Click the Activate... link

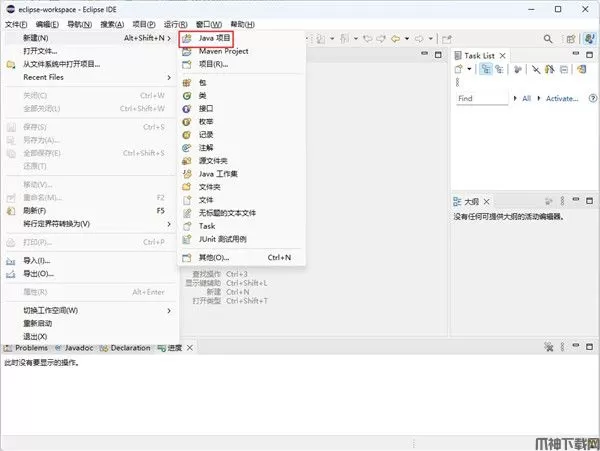(562, 98)
